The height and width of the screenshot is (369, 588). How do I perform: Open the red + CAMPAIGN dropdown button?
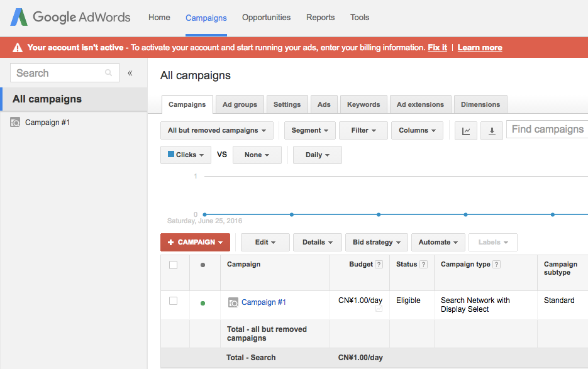pyautogui.click(x=195, y=242)
